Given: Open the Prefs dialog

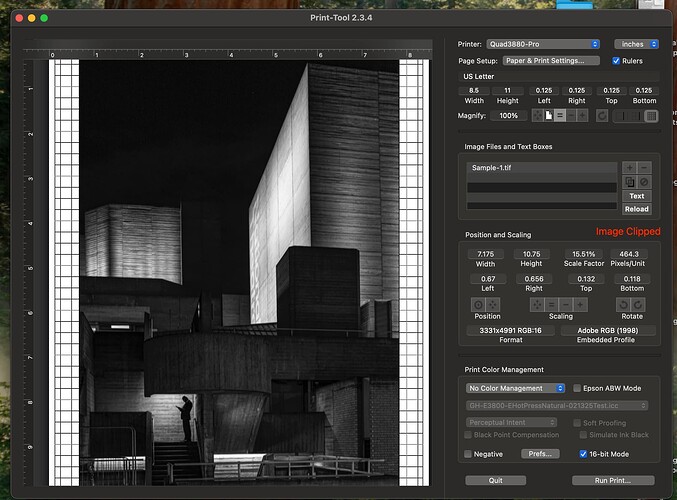Looking at the screenshot, I should (x=540, y=454).
